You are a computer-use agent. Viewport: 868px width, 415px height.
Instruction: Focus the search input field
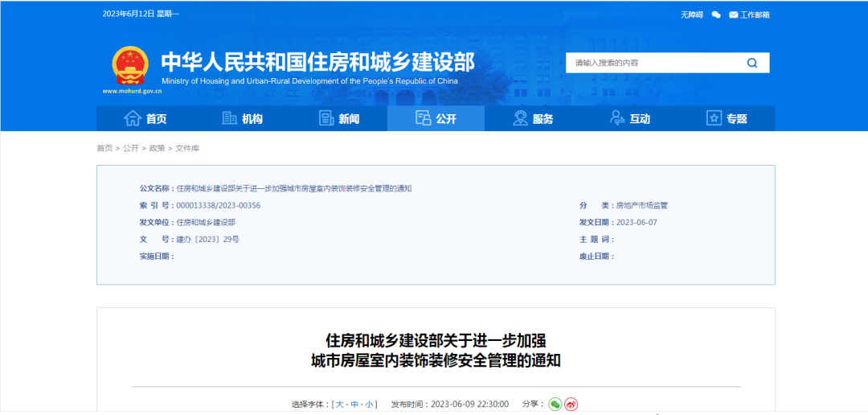click(x=656, y=64)
